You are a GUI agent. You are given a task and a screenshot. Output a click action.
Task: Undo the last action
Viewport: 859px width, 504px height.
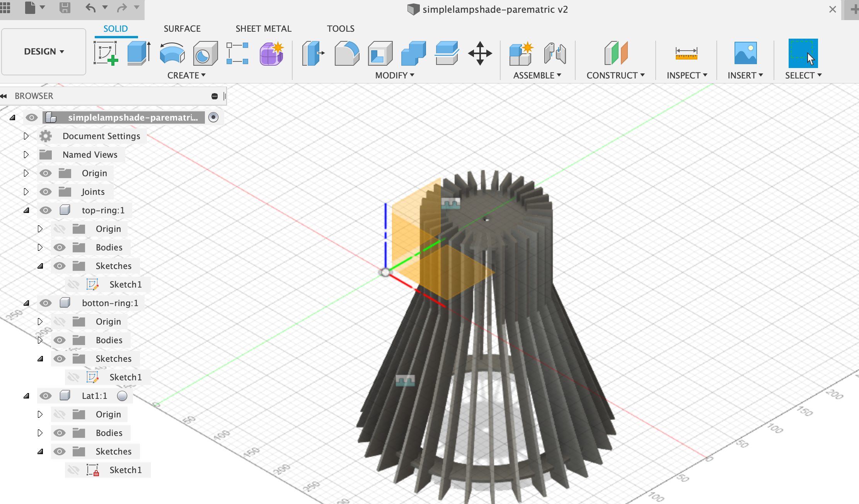[x=90, y=8]
